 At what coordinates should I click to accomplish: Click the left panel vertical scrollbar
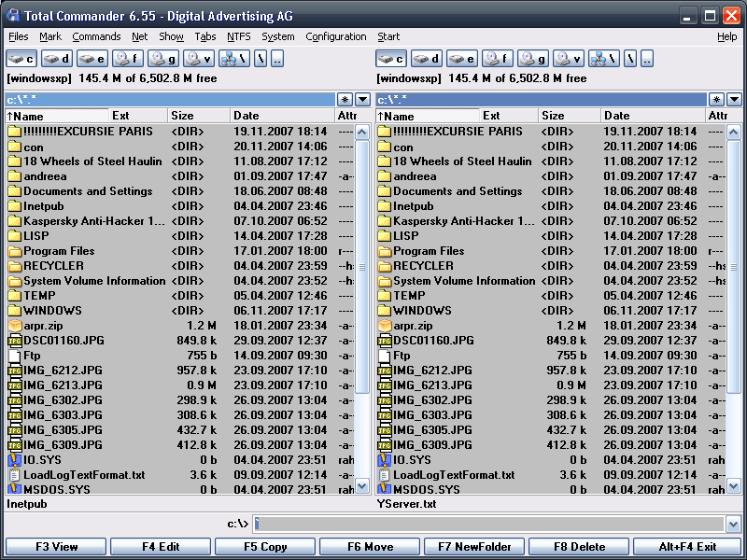point(363,280)
